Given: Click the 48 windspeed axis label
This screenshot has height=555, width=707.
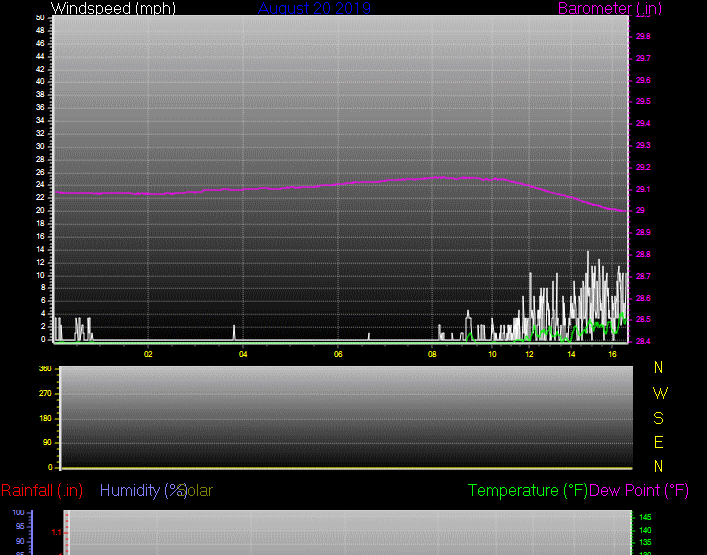Looking at the screenshot, I should (x=40, y=31).
